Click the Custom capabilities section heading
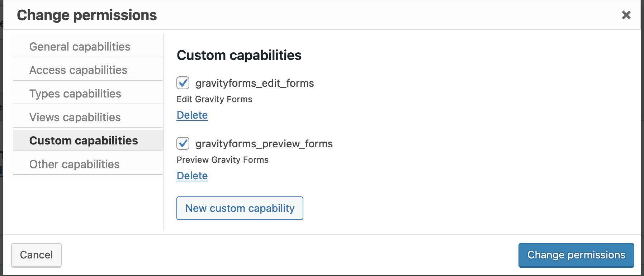 [239, 55]
